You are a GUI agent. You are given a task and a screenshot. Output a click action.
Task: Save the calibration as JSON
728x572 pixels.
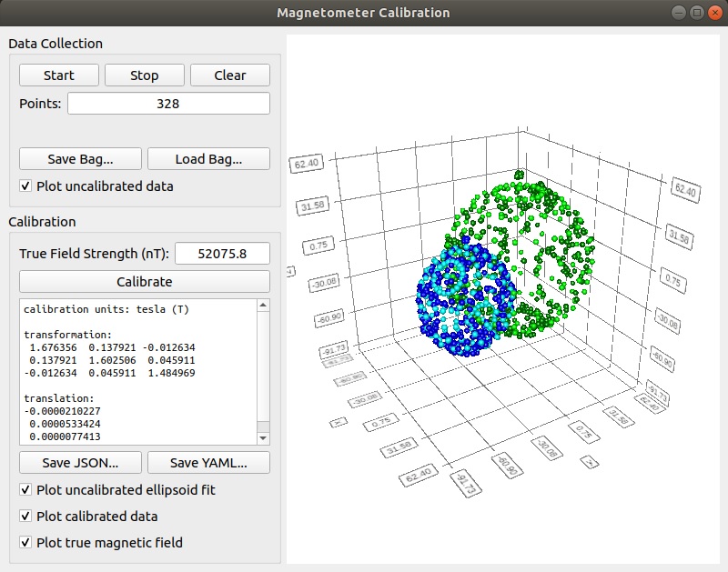pyautogui.click(x=80, y=463)
